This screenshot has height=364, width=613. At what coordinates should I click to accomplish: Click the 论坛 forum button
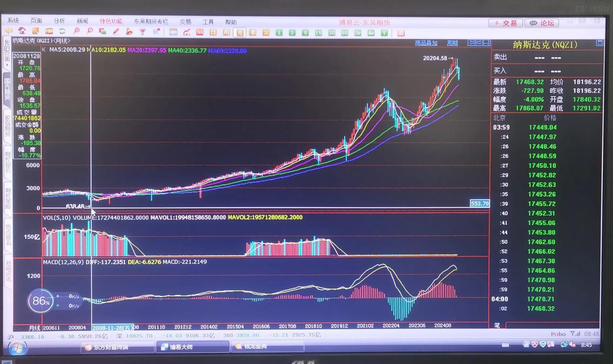click(541, 23)
